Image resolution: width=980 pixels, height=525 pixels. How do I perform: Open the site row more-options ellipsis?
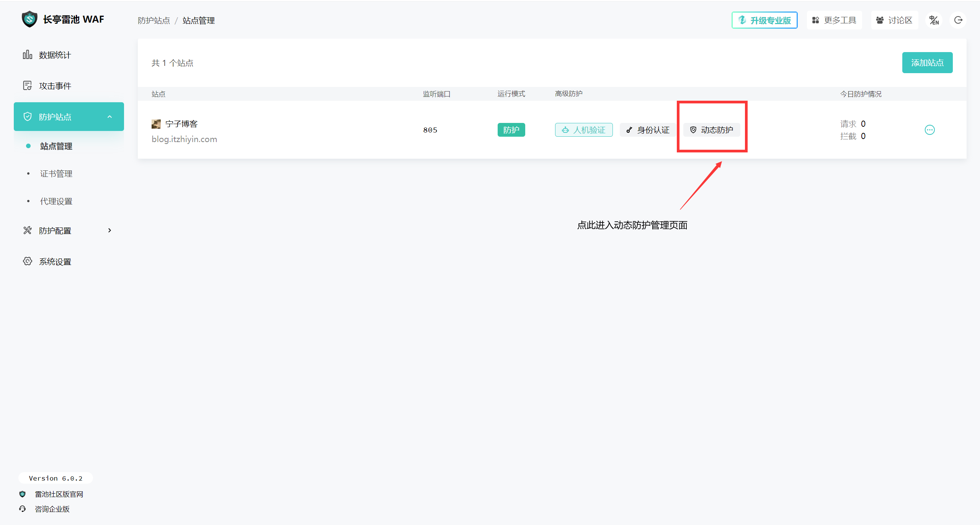click(929, 130)
